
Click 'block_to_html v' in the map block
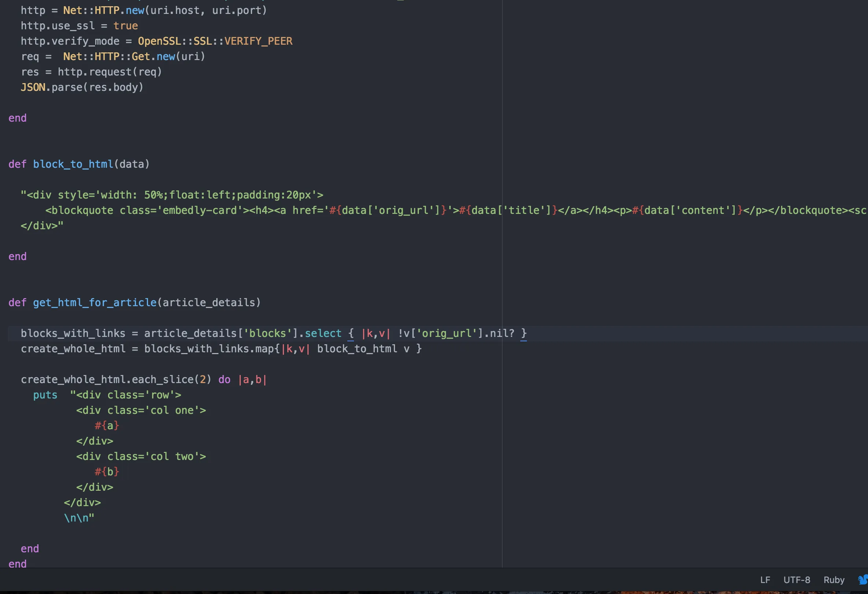[x=363, y=349]
